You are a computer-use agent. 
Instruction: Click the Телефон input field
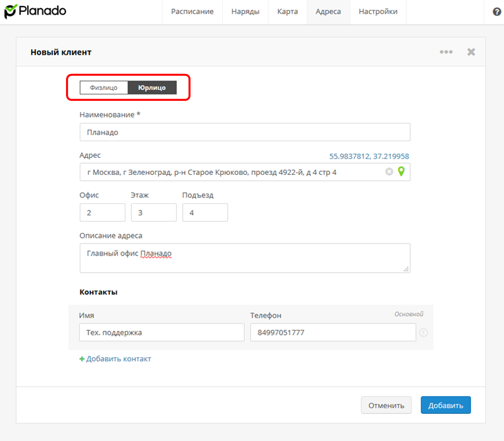coord(333,332)
